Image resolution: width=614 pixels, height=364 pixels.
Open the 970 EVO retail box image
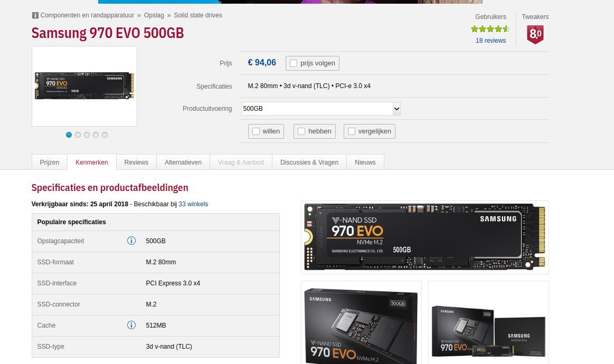pos(362,322)
